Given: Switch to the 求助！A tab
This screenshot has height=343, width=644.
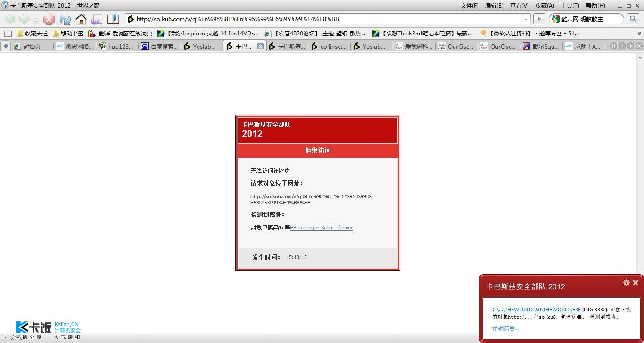Looking at the screenshot, I should pyautogui.click(x=584, y=46).
